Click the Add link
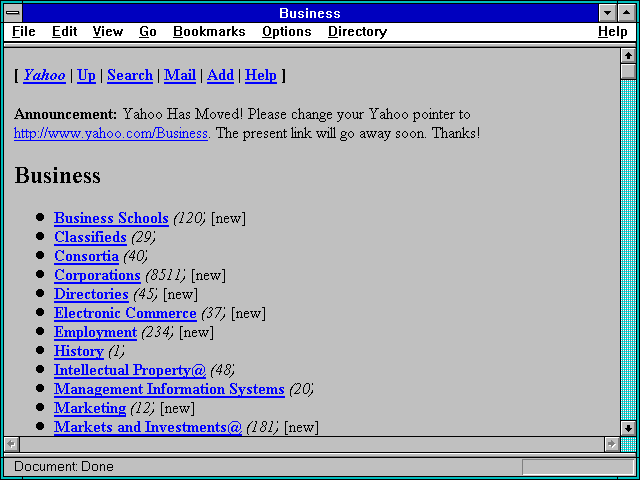Image resolution: width=640 pixels, height=480 pixels. (220, 75)
